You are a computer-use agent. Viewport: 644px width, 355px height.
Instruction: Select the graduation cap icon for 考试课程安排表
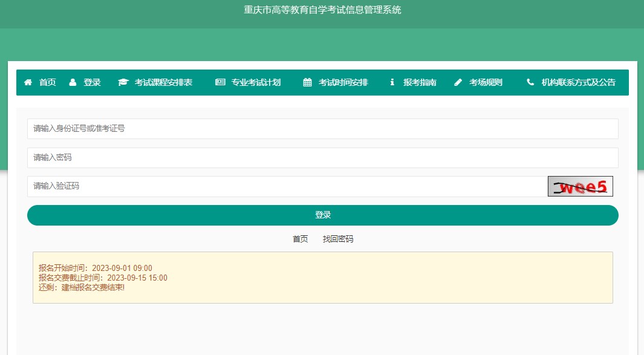123,82
